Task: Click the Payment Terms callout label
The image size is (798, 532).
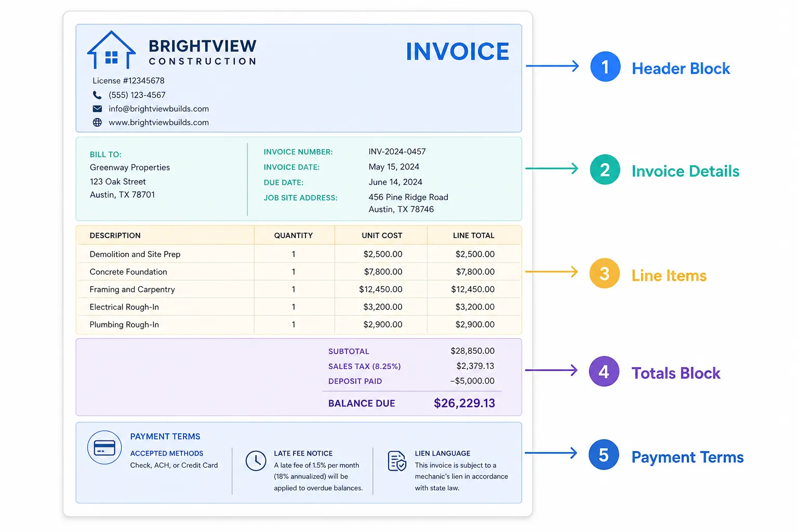Action: click(687, 457)
